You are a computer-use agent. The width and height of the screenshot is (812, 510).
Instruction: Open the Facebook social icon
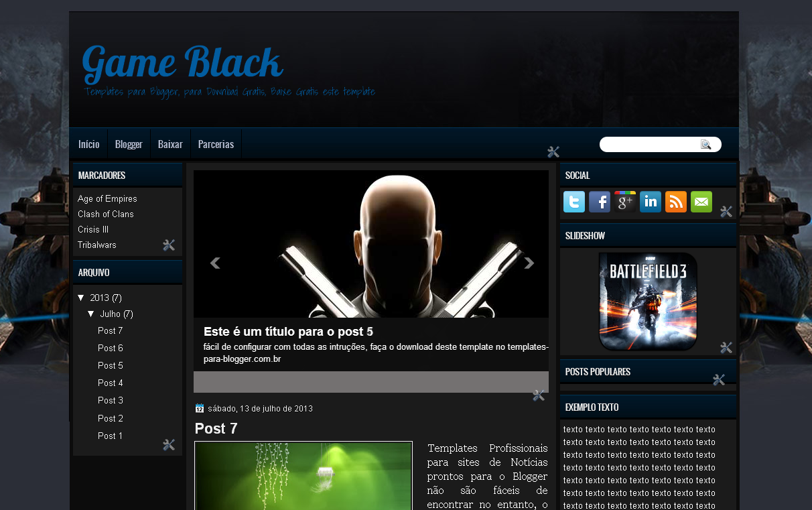[x=600, y=202]
